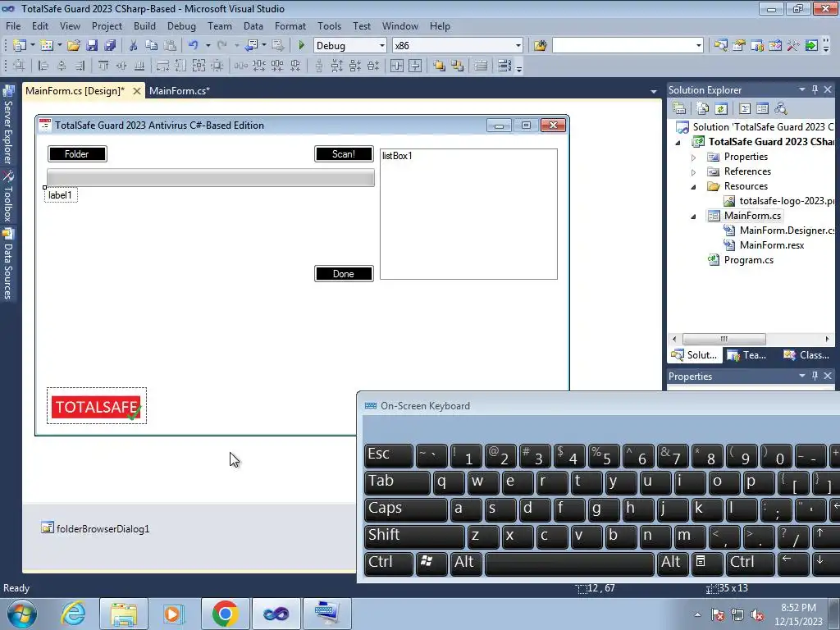Image resolution: width=840 pixels, height=630 pixels.
Task: Collapse the MainForm.cs node
Action: [x=694, y=217]
